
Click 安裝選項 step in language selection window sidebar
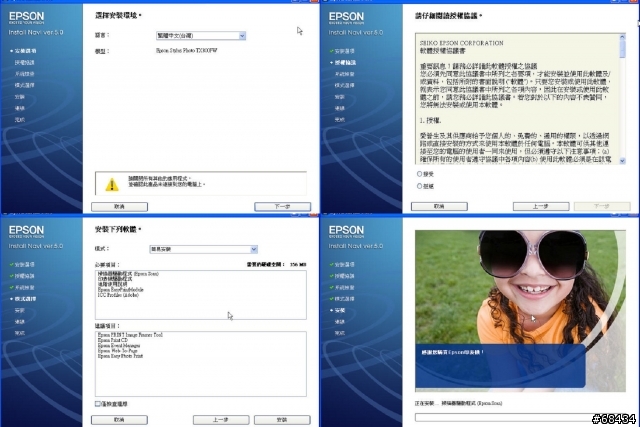click(x=25, y=51)
